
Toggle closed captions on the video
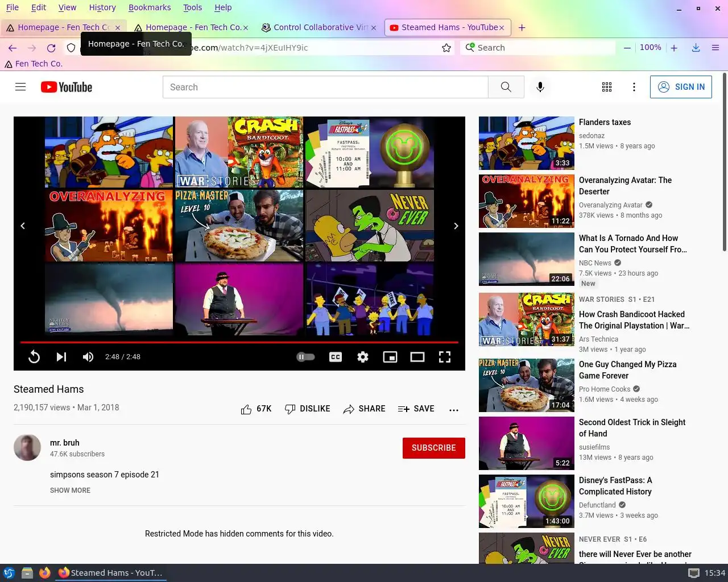[x=336, y=357]
